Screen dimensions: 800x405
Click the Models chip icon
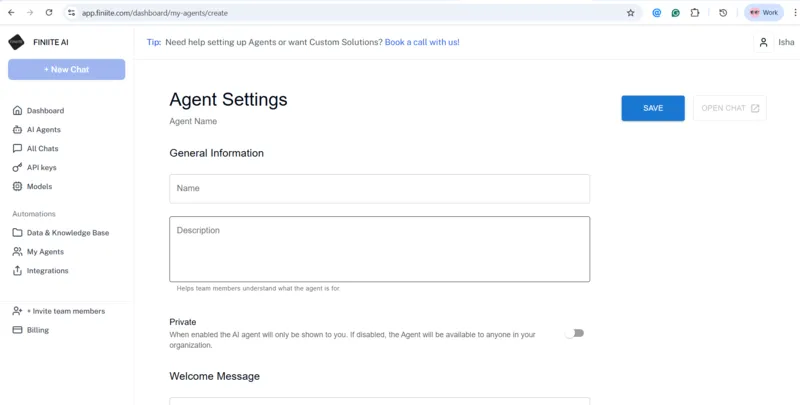(17, 186)
